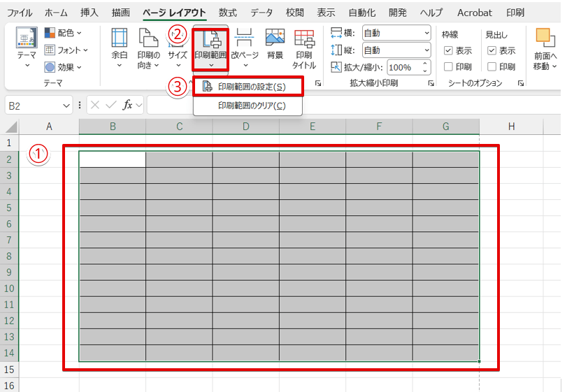Switch to the Acrobat tab

click(474, 13)
